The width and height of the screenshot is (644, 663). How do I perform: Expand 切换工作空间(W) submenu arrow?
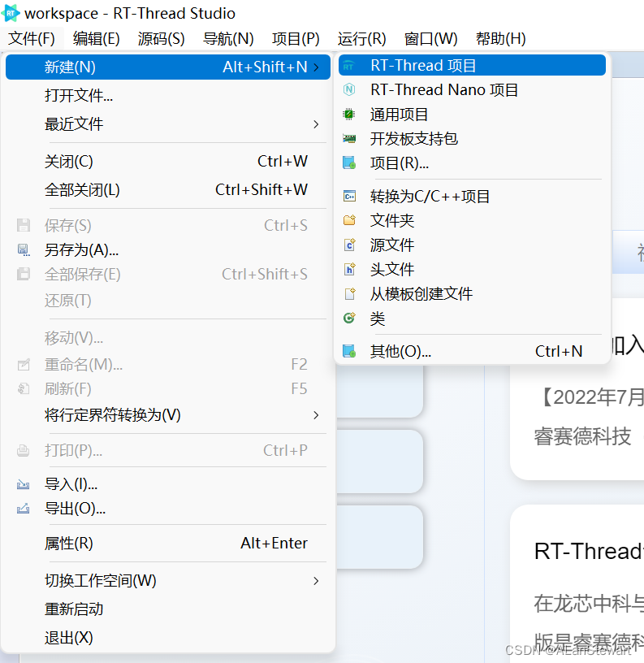[316, 581]
